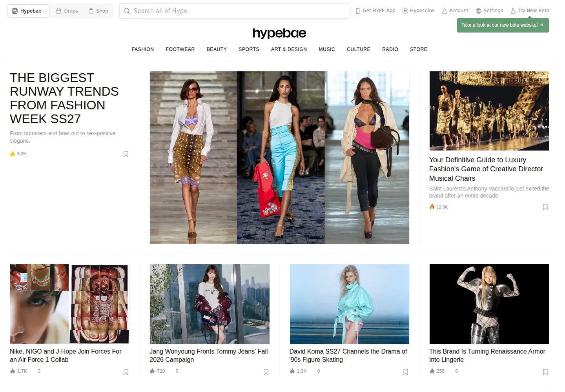The width and height of the screenshot is (565, 392).
Task: Open the MUSIC menu
Action: click(327, 49)
